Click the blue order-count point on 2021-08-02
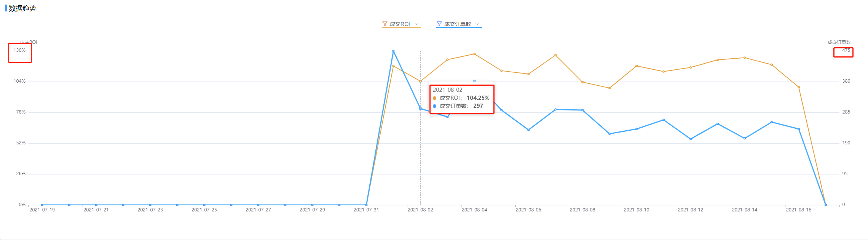Screen dimensions: 868x240 coord(420,109)
